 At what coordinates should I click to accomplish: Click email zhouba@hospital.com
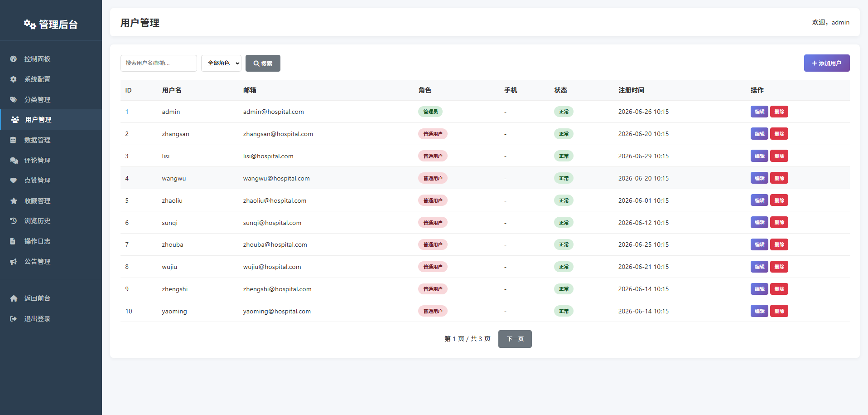click(275, 244)
